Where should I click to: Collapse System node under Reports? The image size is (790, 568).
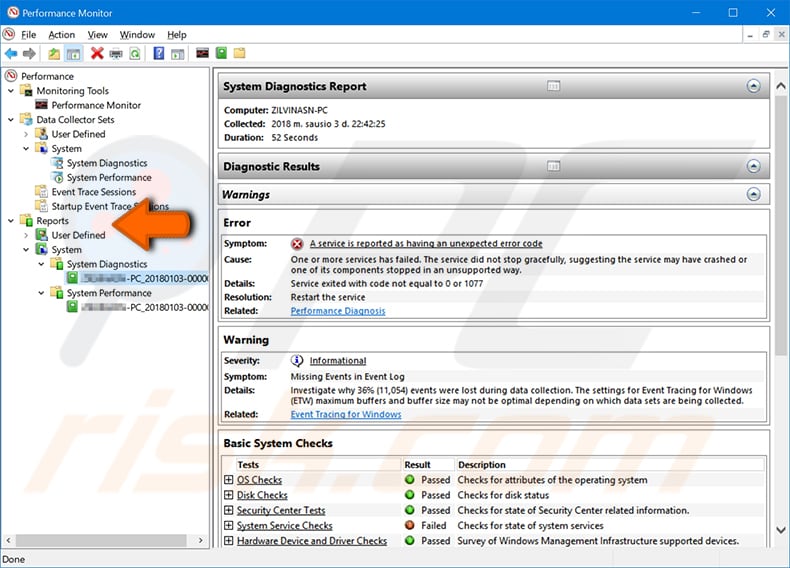pyautogui.click(x=26, y=249)
